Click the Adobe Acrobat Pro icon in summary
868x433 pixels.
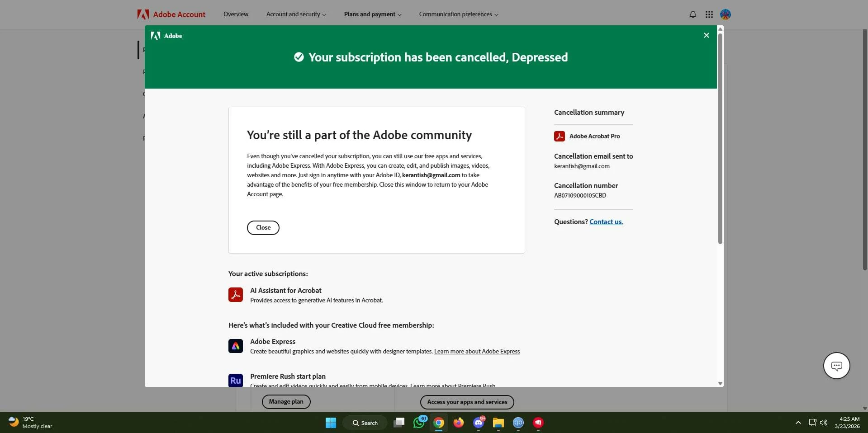(559, 136)
